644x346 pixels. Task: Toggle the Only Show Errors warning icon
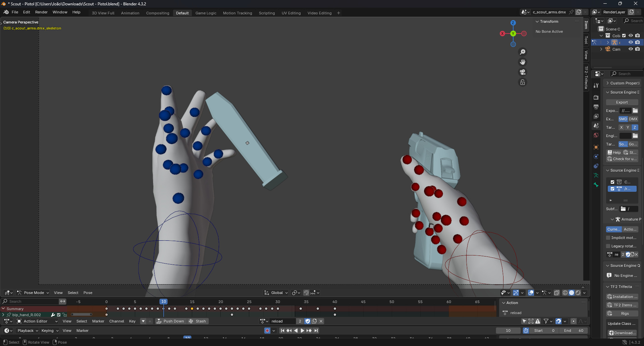[538, 321]
